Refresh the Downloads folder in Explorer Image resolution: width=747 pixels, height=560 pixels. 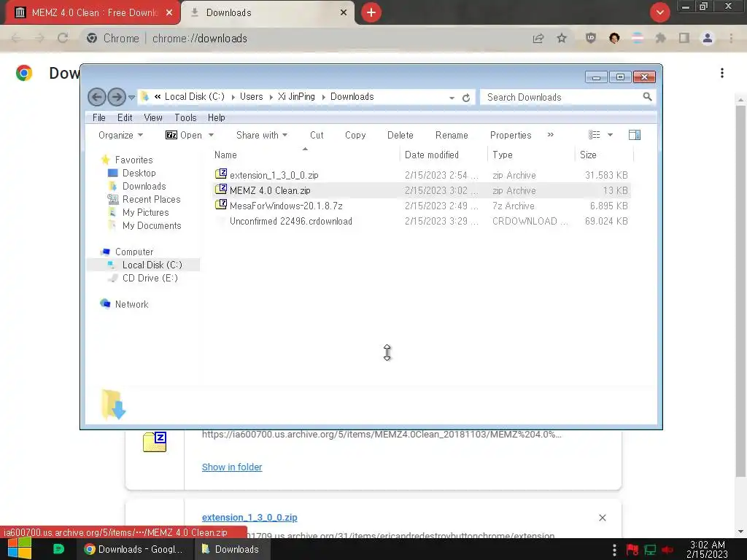click(466, 98)
